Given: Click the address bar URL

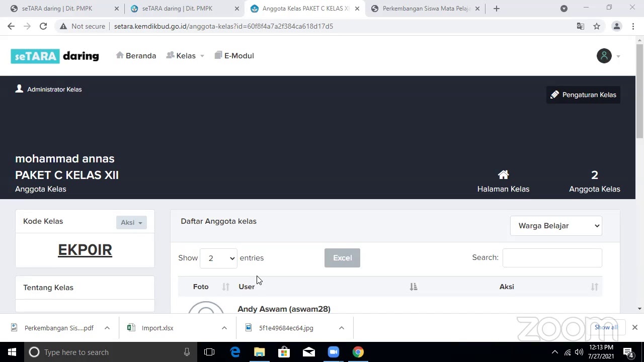Looking at the screenshot, I should click(223, 26).
